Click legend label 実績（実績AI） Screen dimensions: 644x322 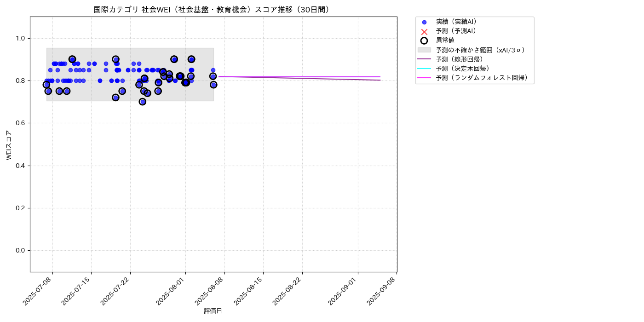coord(458,22)
